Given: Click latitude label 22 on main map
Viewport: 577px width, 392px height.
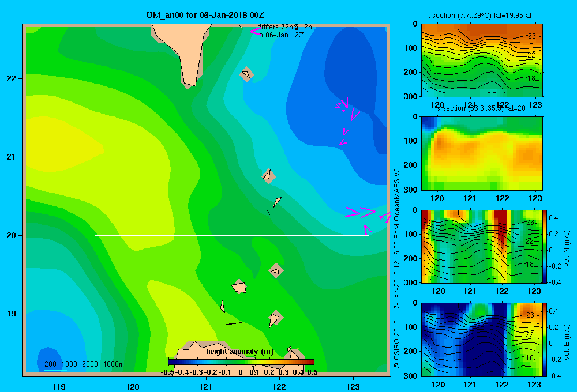Looking at the screenshot, I should tap(11, 78).
